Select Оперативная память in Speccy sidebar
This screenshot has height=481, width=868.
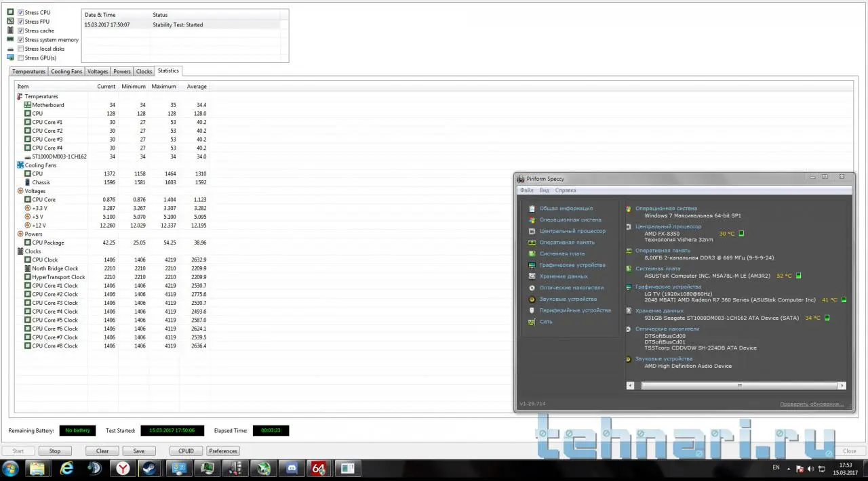[x=567, y=243]
